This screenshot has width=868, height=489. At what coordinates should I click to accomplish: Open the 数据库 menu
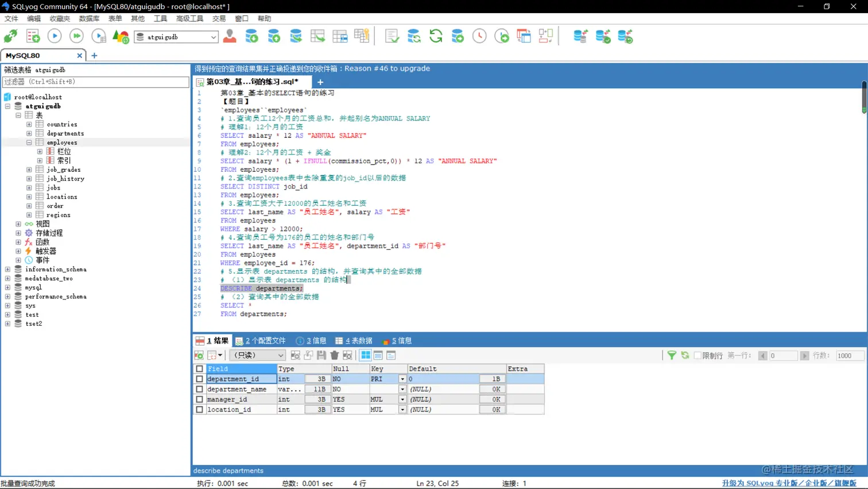pos(89,19)
